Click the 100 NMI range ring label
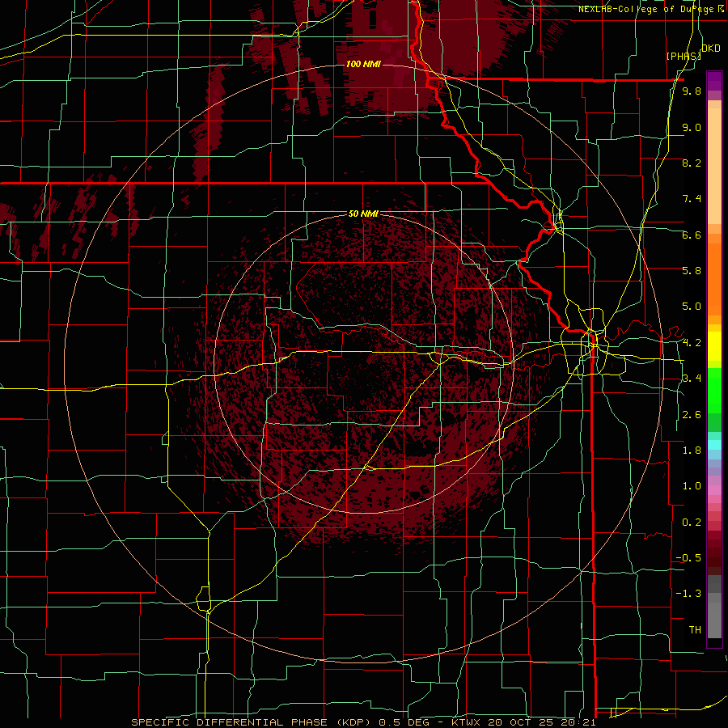The width and height of the screenshot is (728, 728). [x=363, y=64]
